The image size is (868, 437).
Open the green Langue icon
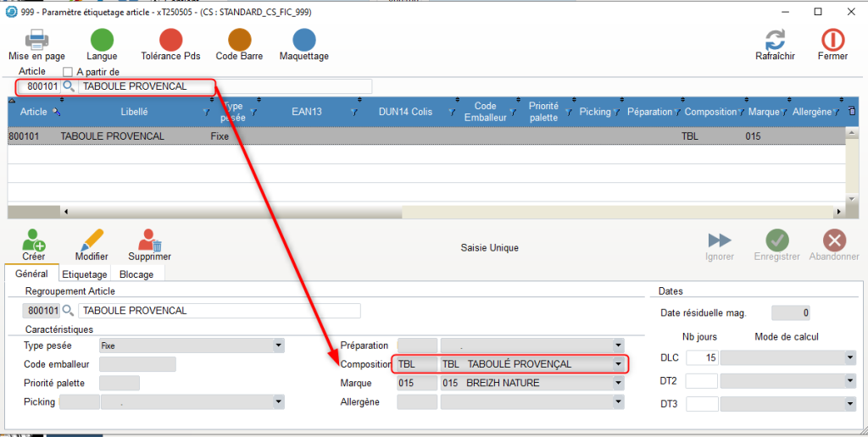pyautogui.click(x=102, y=40)
